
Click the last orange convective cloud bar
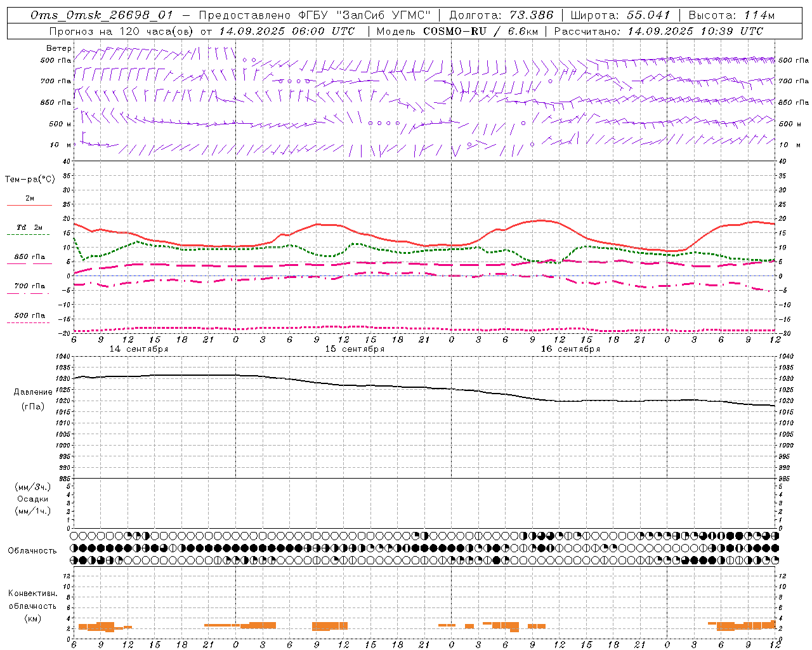coord(773,625)
